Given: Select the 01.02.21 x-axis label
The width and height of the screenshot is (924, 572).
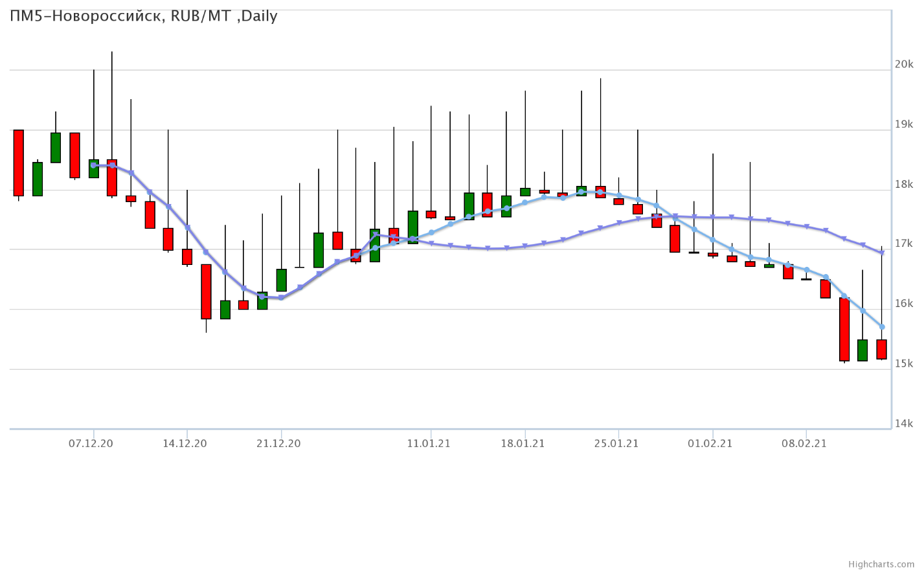Looking at the screenshot, I should [710, 443].
